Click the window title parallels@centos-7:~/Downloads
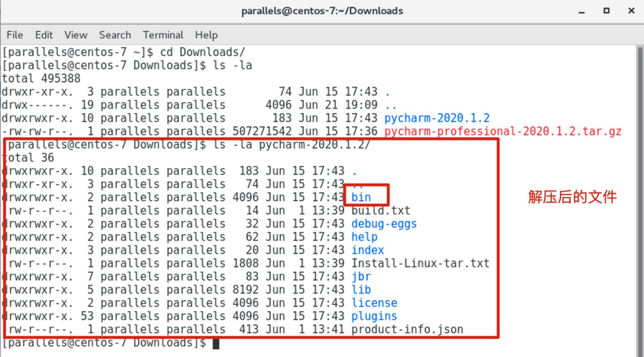 click(322, 11)
